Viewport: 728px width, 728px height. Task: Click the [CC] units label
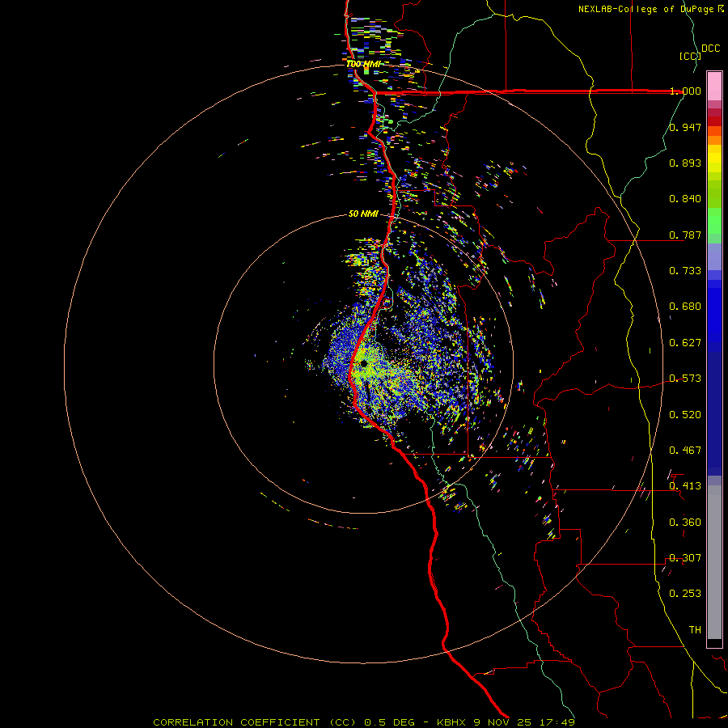click(x=690, y=56)
